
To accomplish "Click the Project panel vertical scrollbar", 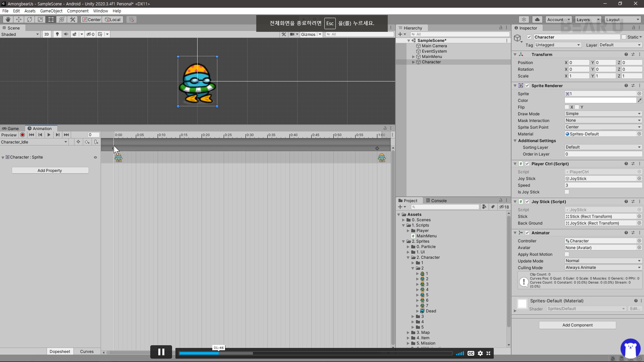I will 508,271.
